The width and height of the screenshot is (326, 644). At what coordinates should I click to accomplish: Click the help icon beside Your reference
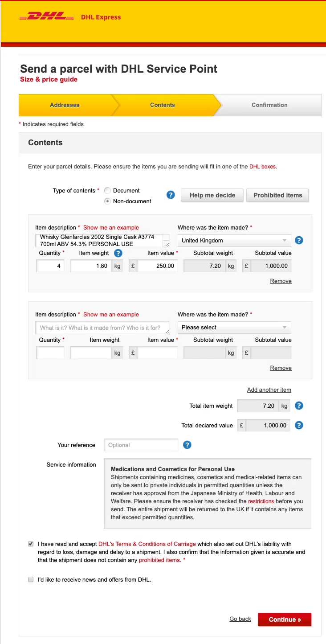[187, 445]
